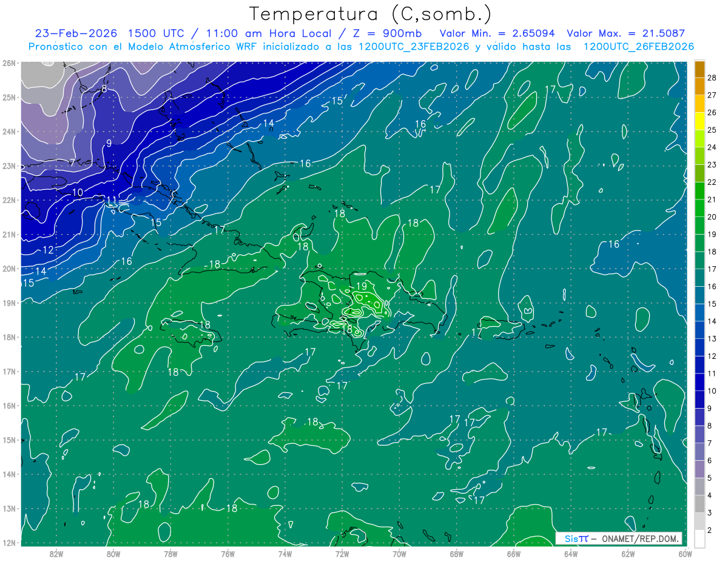Pick color bar segment between 3 and 4
The height and width of the screenshot is (562, 728).
pyautogui.click(x=699, y=504)
